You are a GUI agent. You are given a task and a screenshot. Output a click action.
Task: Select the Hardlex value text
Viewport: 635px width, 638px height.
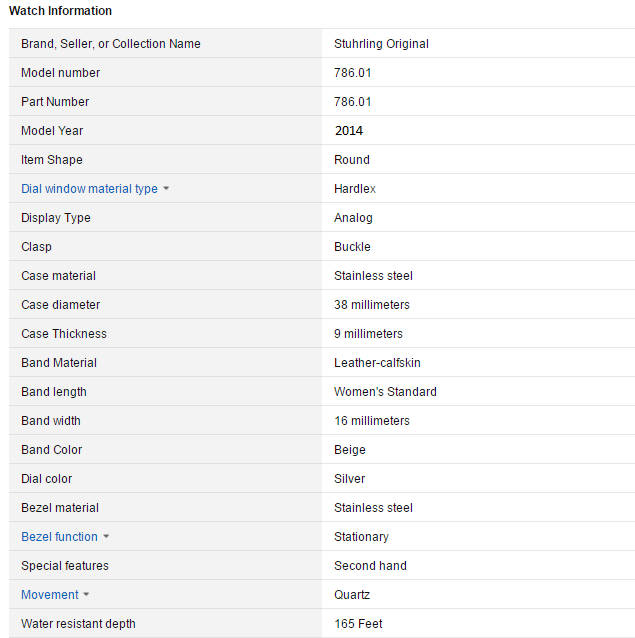(355, 189)
